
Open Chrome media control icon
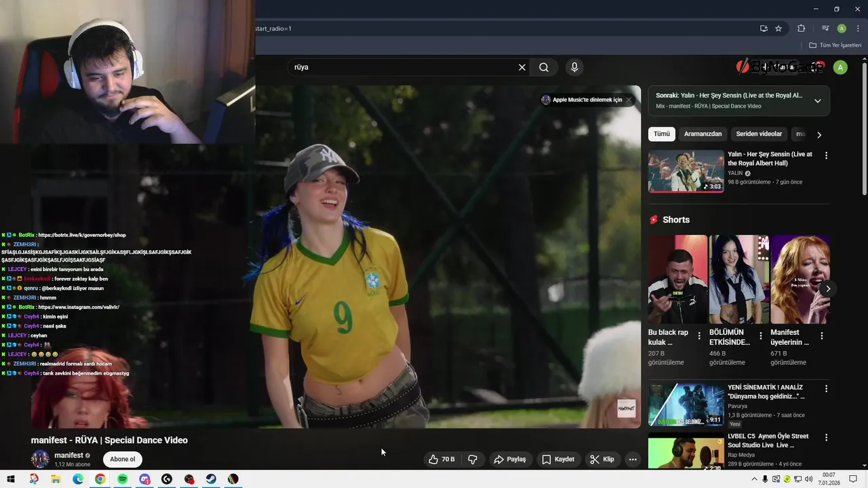coord(825,28)
